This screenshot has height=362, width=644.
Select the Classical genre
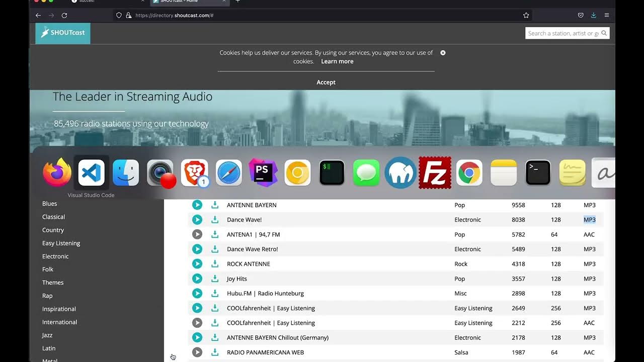pyautogui.click(x=53, y=217)
